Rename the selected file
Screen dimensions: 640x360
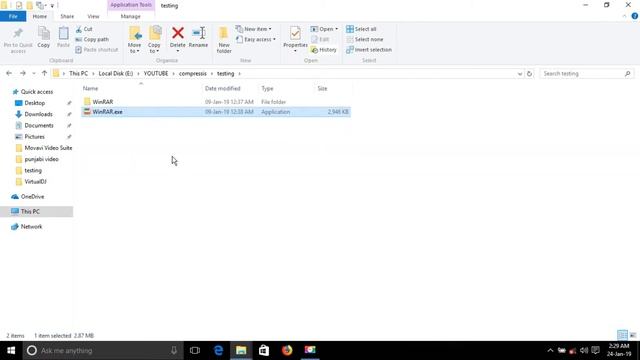(x=198, y=38)
